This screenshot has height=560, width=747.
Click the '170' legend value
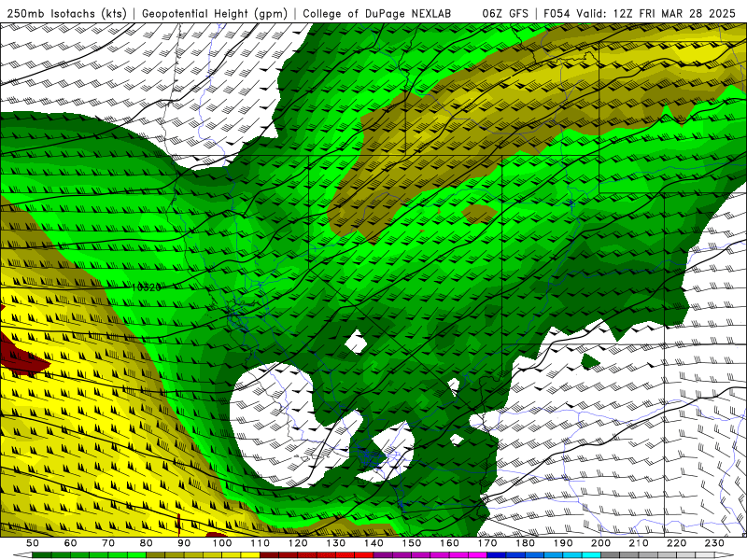486,543
